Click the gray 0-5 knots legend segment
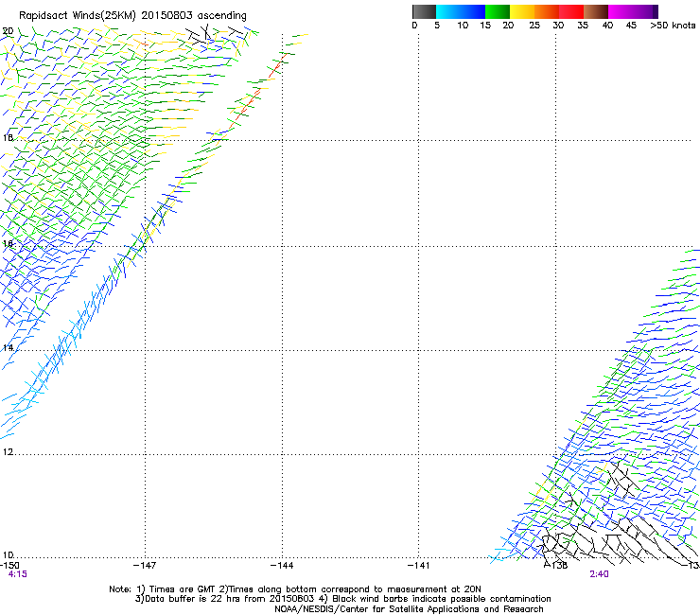Screen dimensions: 700x615 point(424,11)
